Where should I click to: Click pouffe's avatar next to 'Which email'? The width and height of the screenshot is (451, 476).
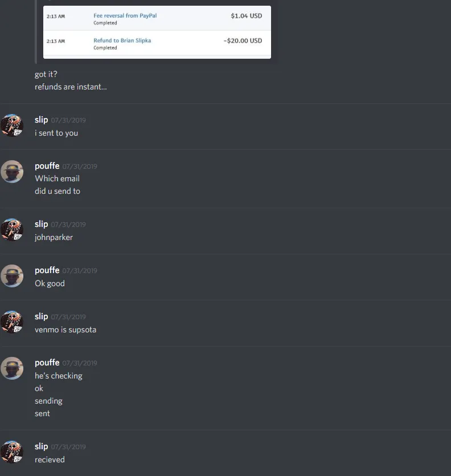[12, 172]
